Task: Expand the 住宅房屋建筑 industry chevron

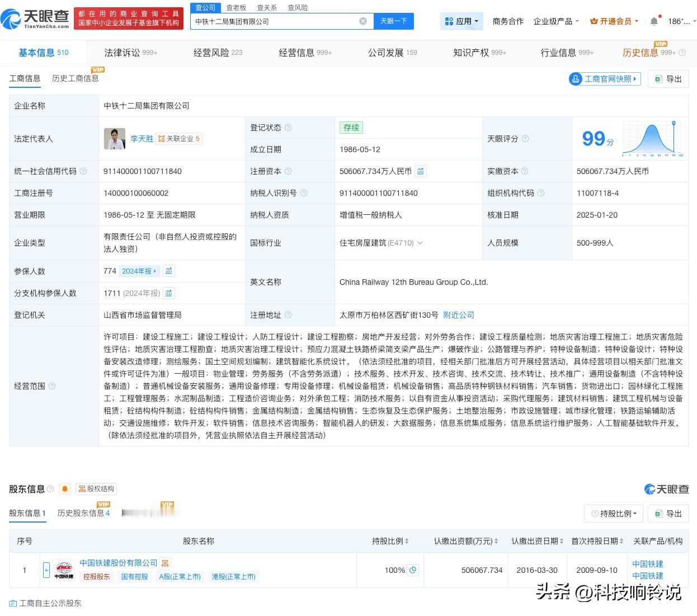Action: (x=420, y=243)
